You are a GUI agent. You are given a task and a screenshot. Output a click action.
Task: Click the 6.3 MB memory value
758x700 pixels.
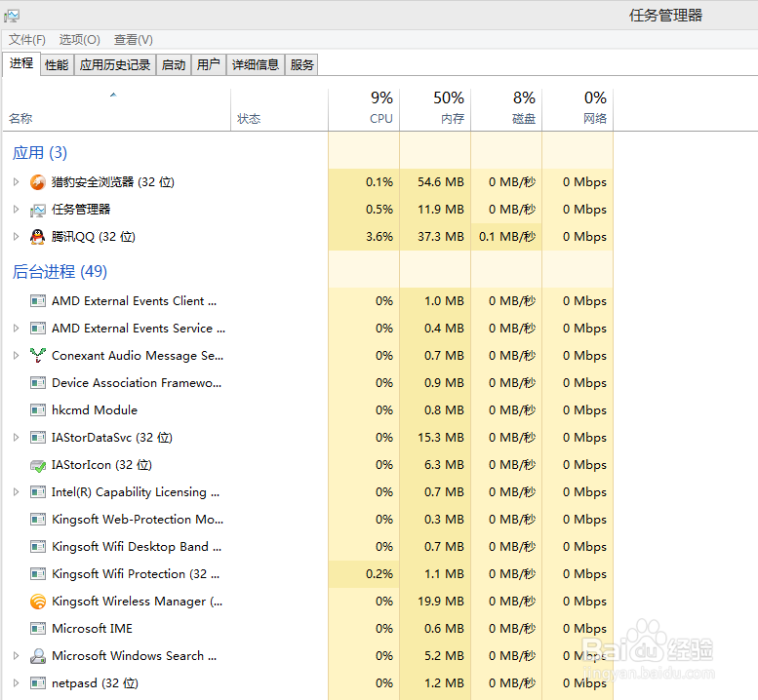point(444,465)
